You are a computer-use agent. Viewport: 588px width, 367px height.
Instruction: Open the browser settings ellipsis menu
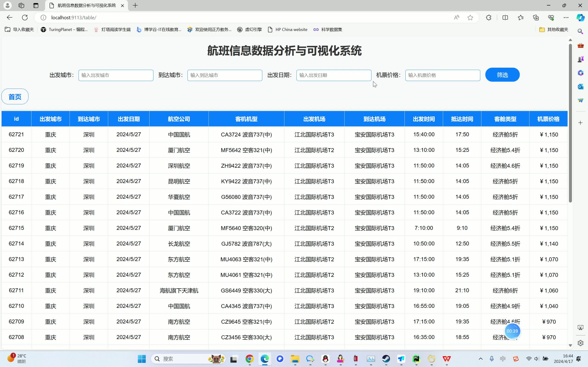tap(566, 17)
